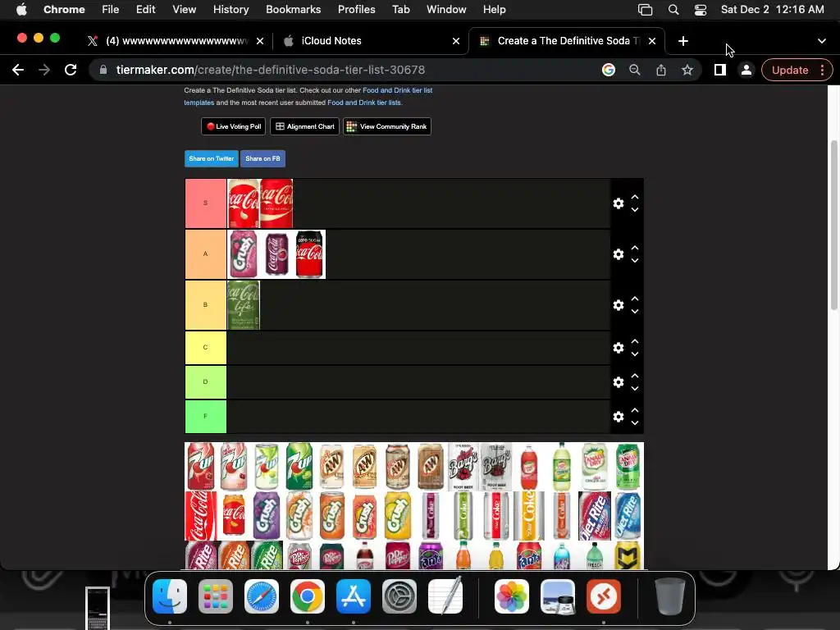Click the zoom magnifier icon in address bar
840x630 pixels.
coord(635,71)
